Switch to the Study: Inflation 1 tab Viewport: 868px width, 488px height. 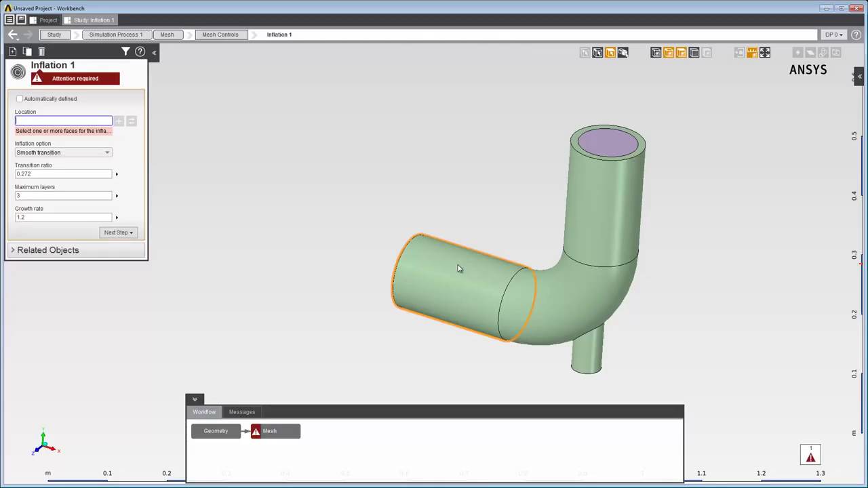click(x=90, y=20)
